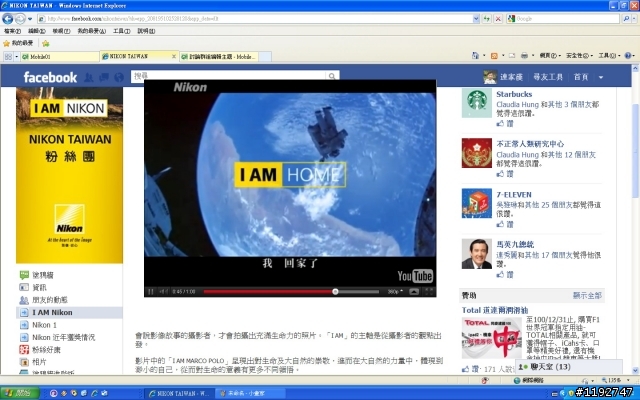This screenshot has height=400, width=640.
Task: Open the blue Help question mark icon
Action: [628, 56]
